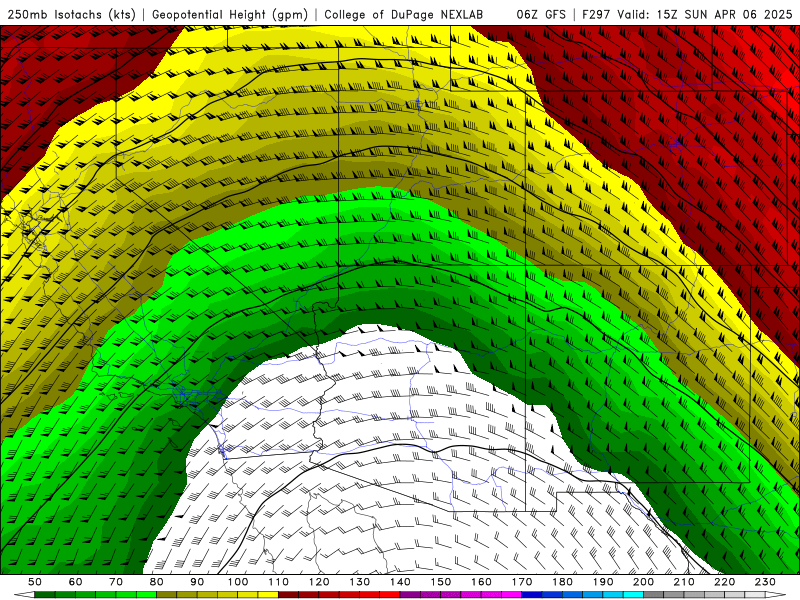Click the '160' legend scale label
800x600 pixels.
click(x=481, y=582)
